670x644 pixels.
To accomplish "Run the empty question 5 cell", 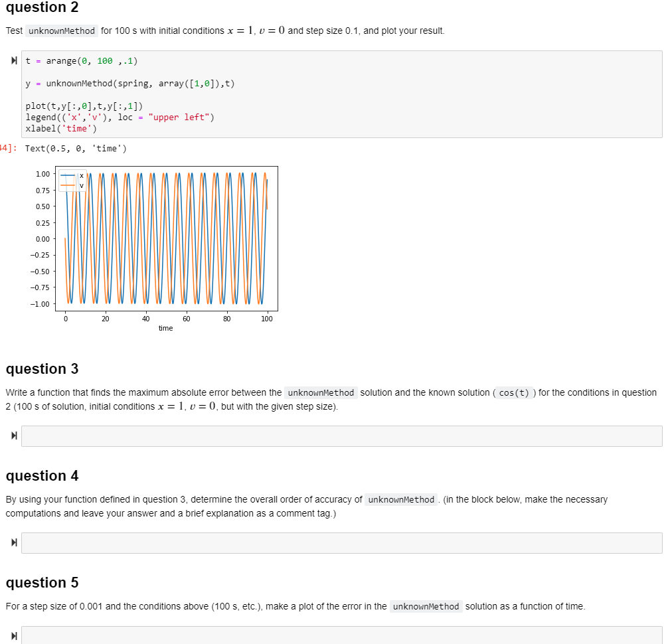I will tap(14, 636).
